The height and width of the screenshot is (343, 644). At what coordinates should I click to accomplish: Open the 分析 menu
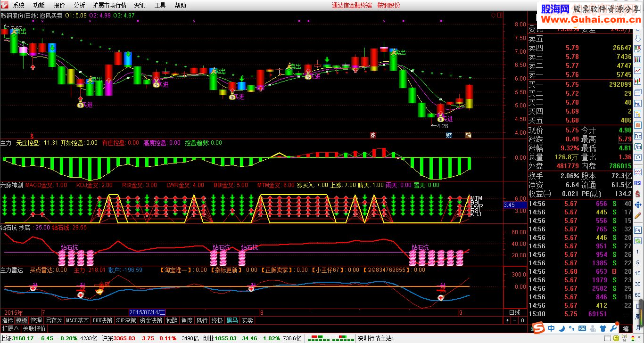(x=80, y=5)
